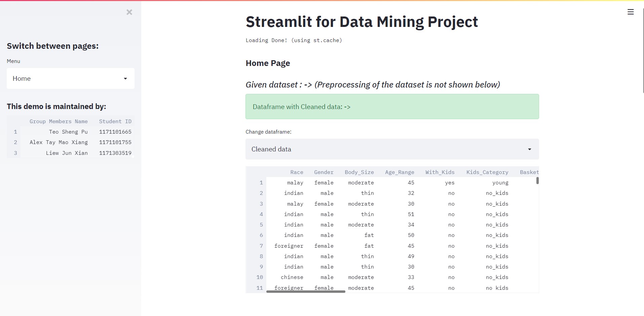The height and width of the screenshot is (316, 644).
Task: Click student ID 1171303519
Action: pyautogui.click(x=115, y=153)
